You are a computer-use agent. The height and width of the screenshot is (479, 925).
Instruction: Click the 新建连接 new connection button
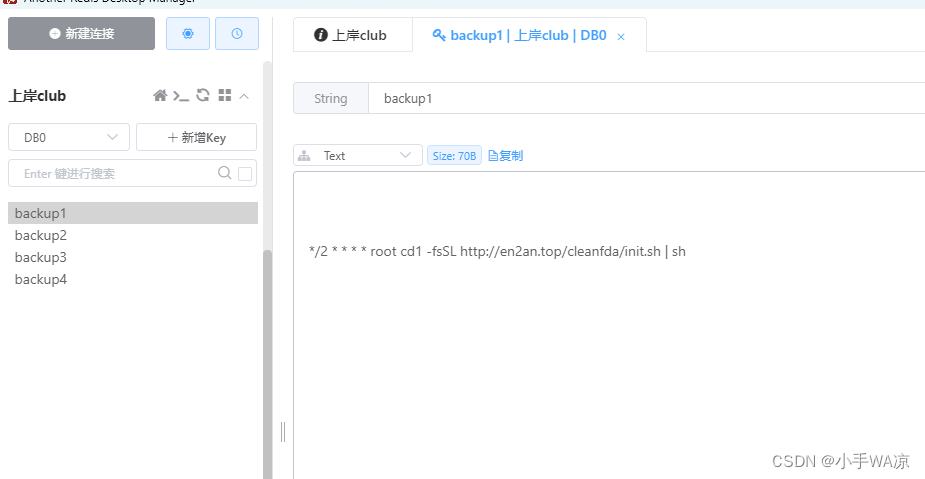[81, 34]
